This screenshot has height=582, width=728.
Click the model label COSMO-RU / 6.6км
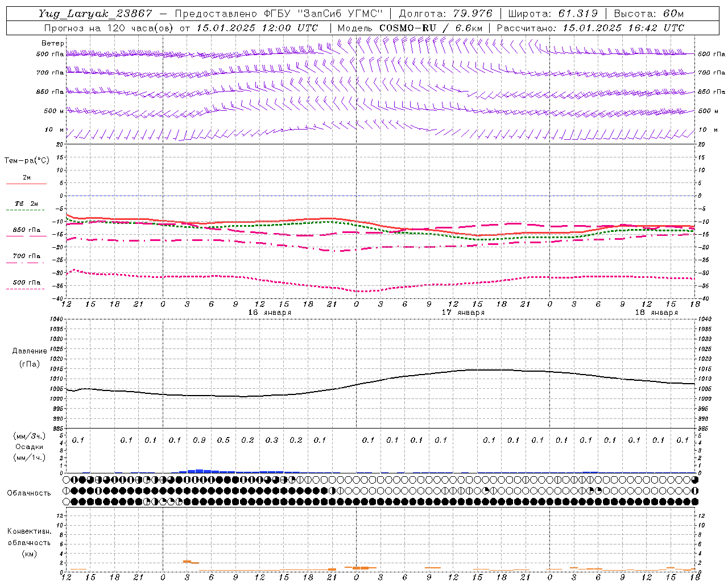coord(431,28)
